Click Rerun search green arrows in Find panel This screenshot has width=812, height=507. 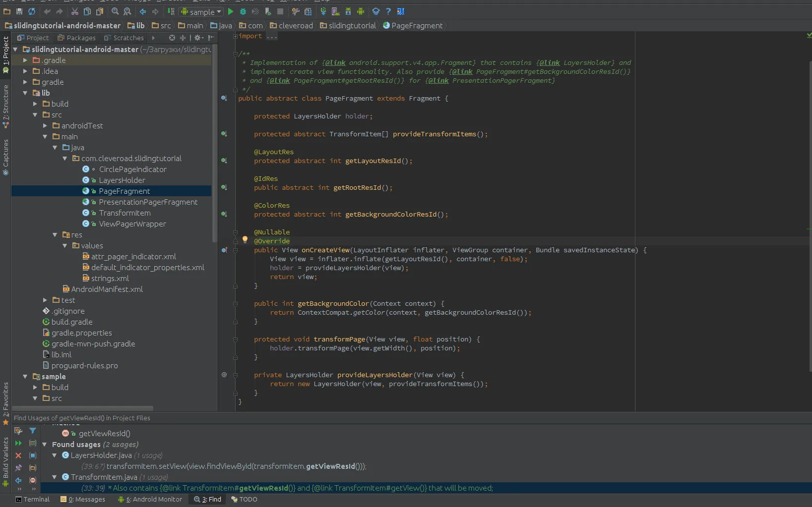pyautogui.click(x=18, y=443)
